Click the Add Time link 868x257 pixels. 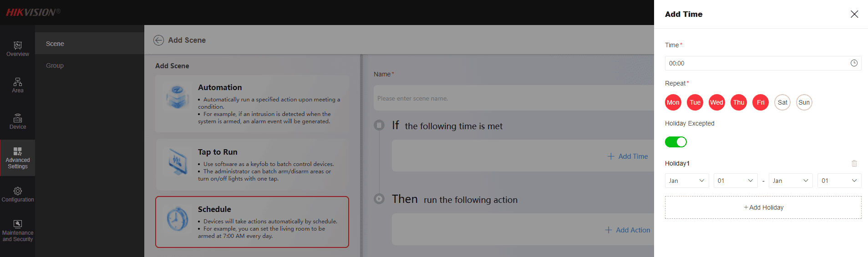[x=627, y=156]
